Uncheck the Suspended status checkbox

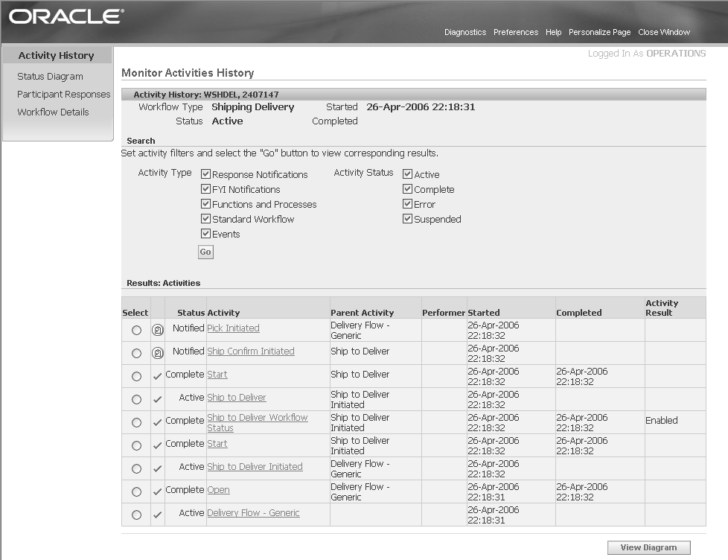pyautogui.click(x=408, y=219)
